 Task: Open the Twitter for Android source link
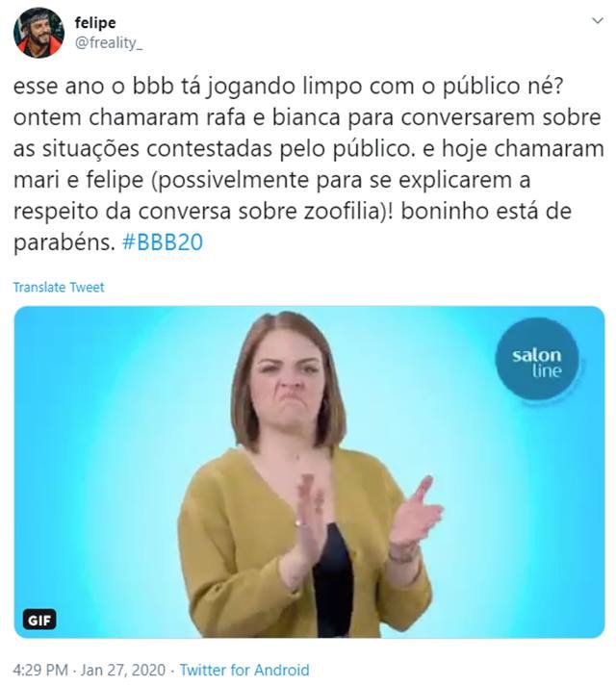244,670
